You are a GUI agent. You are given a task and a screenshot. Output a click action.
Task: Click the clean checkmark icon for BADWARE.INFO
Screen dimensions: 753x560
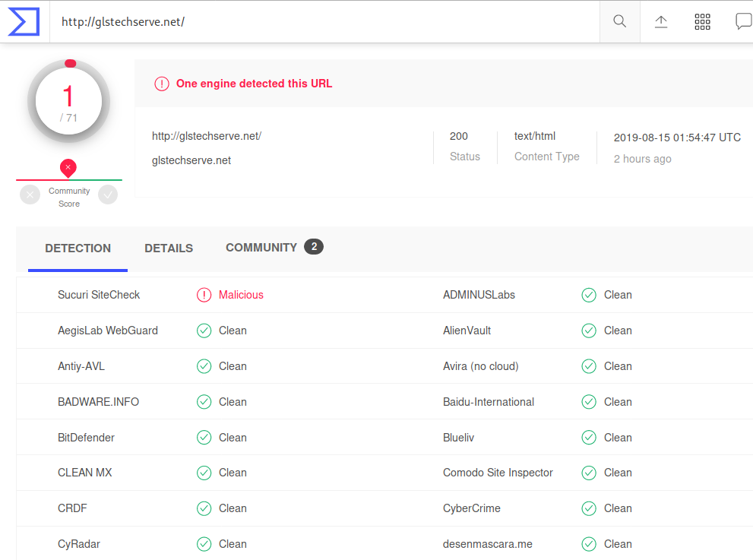coord(204,401)
